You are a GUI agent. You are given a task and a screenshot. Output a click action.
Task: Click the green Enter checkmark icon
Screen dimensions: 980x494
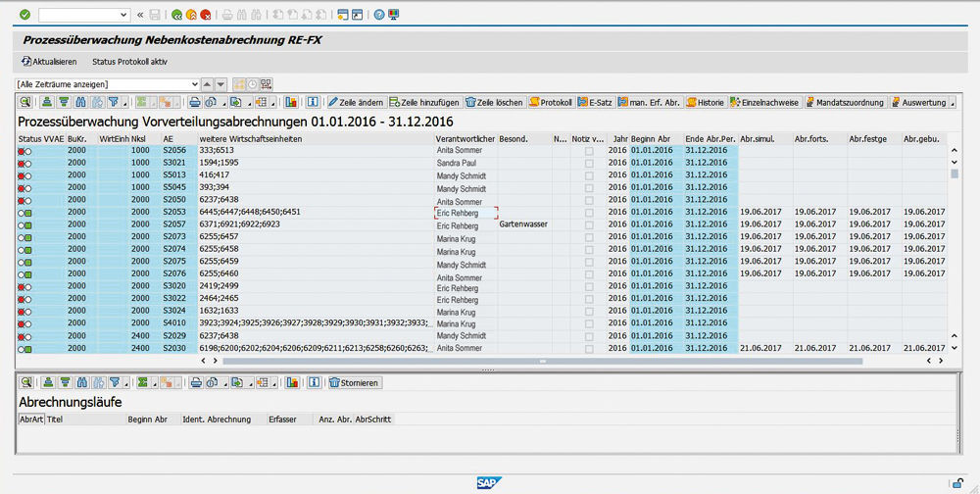tap(24, 15)
